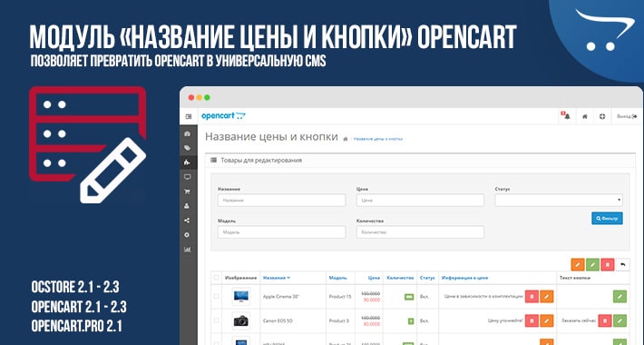Delete button text for Canon EOS 5D
This screenshot has height=345, width=644.
(x=605, y=320)
